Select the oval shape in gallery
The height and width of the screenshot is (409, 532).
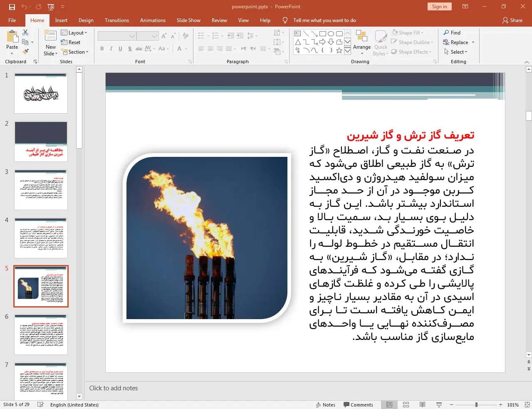(x=331, y=34)
